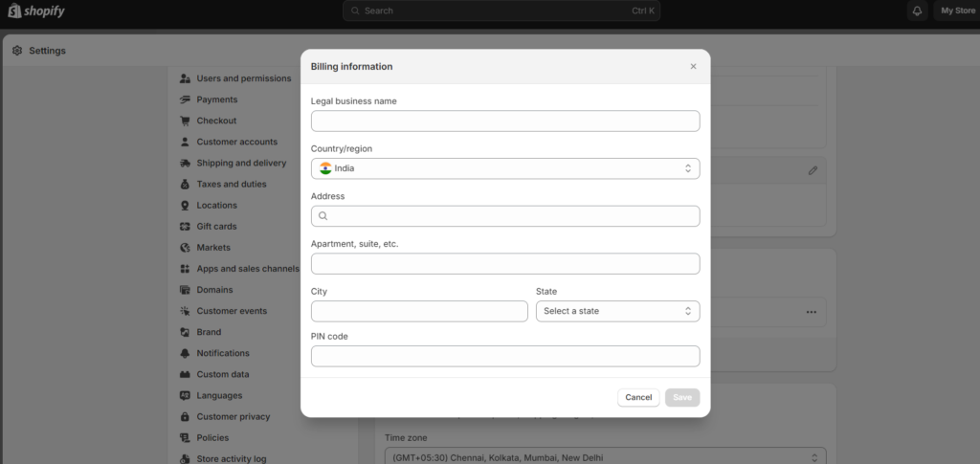Click the Locations pin icon
Image resolution: width=980 pixels, height=464 pixels.
tap(185, 206)
